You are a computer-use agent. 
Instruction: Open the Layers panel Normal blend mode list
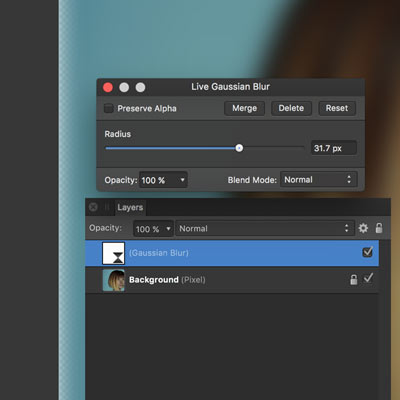pyautogui.click(x=265, y=228)
